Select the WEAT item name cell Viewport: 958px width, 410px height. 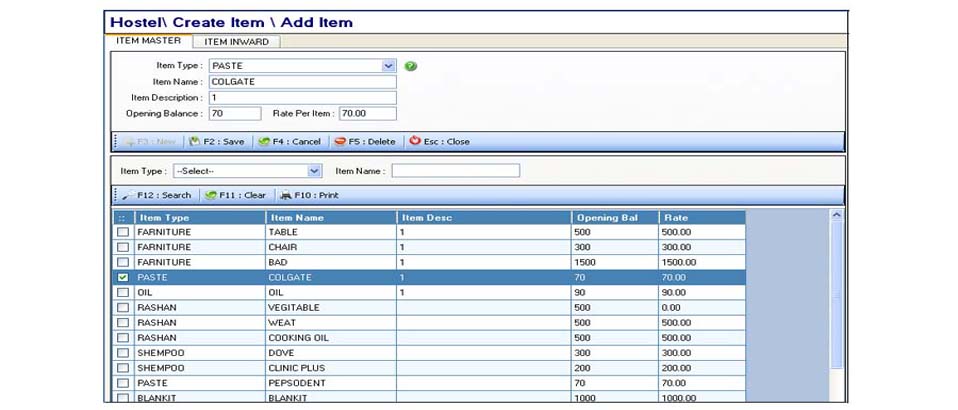tap(331, 323)
